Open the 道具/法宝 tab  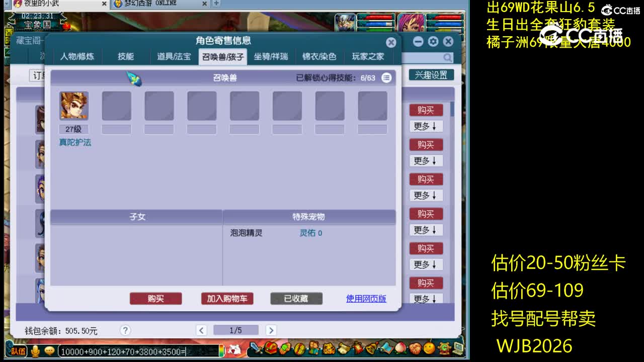(x=174, y=57)
